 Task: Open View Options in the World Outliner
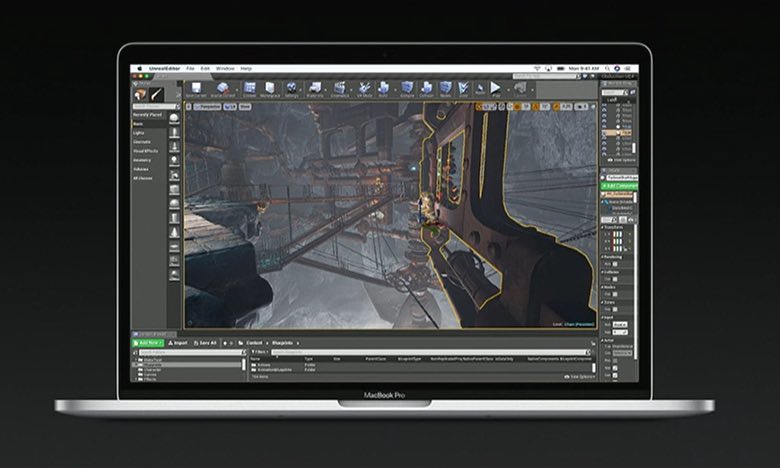[621, 160]
